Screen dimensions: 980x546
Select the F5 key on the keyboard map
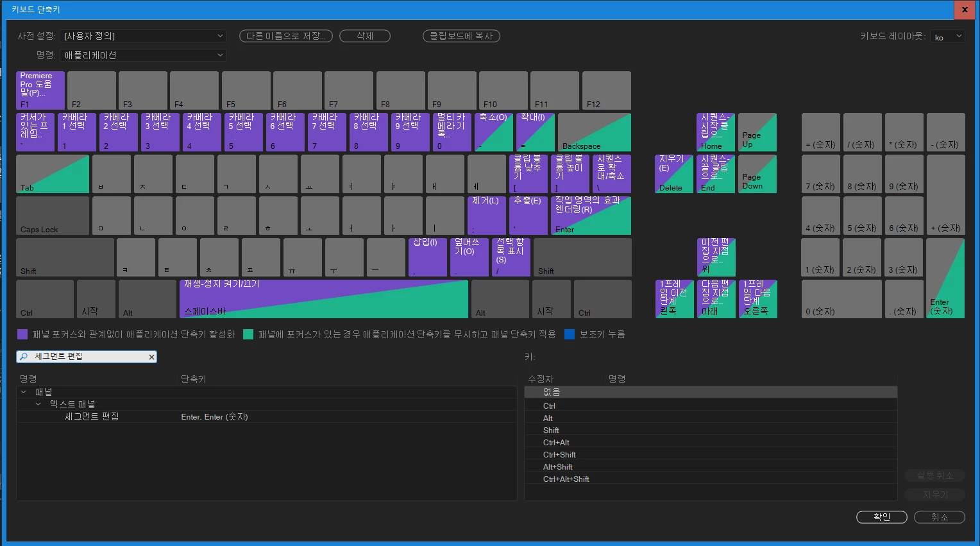click(246, 90)
